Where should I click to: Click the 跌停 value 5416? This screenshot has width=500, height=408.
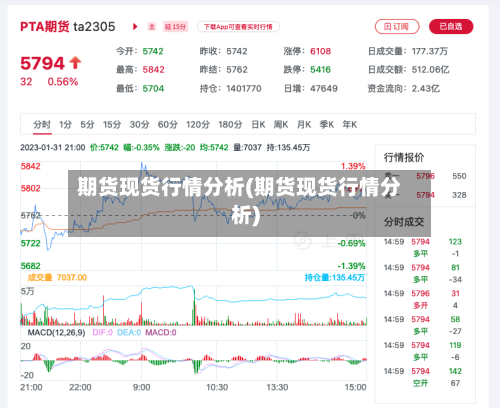pos(321,70)
